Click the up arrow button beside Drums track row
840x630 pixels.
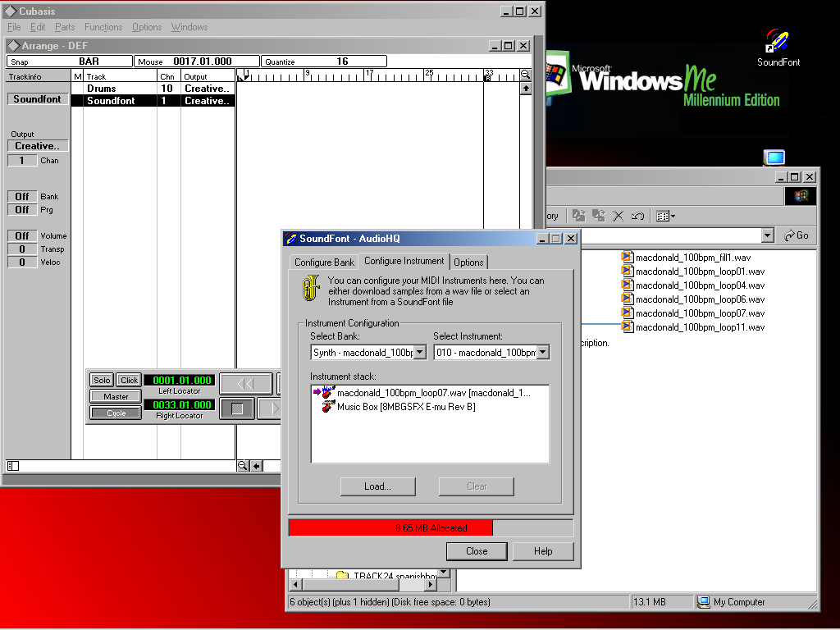[526, 89]
